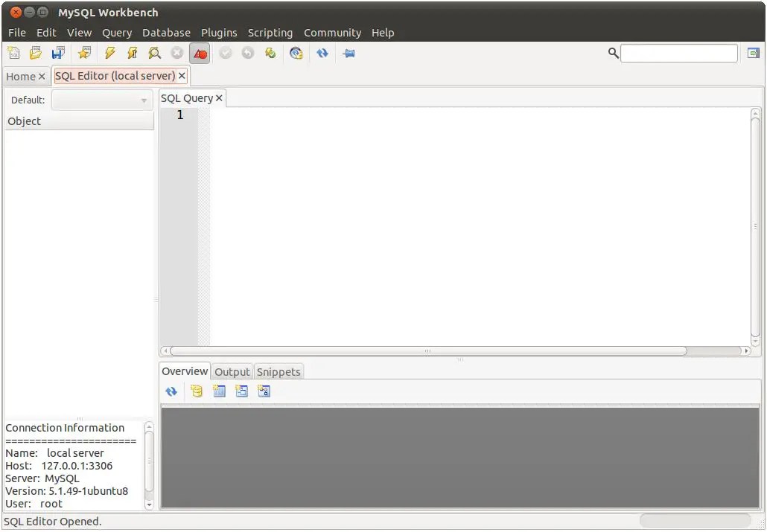Switch to the Output tab
This screenshot has height=532, width=767.
(x=232, y=372)
